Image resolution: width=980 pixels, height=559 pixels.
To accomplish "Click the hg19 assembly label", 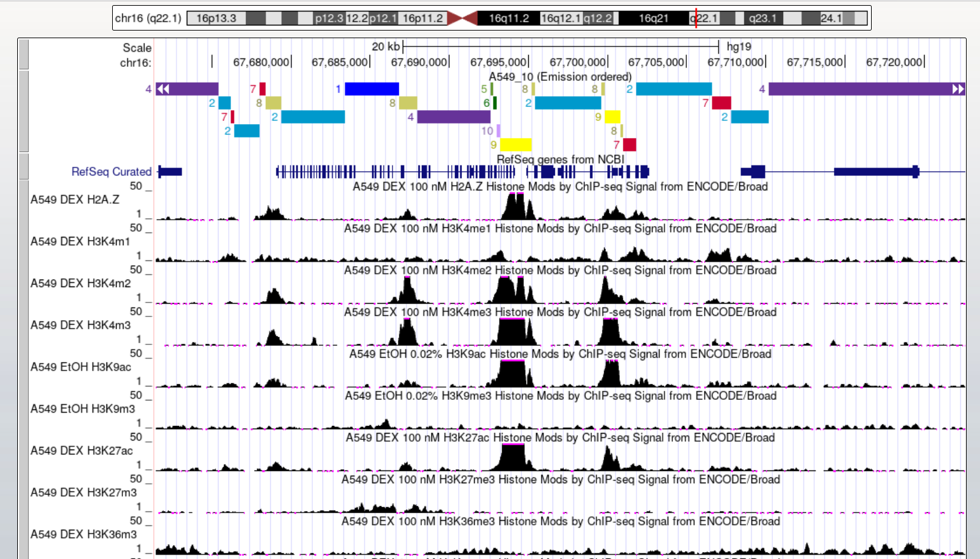I will click(x=739, y=46).
